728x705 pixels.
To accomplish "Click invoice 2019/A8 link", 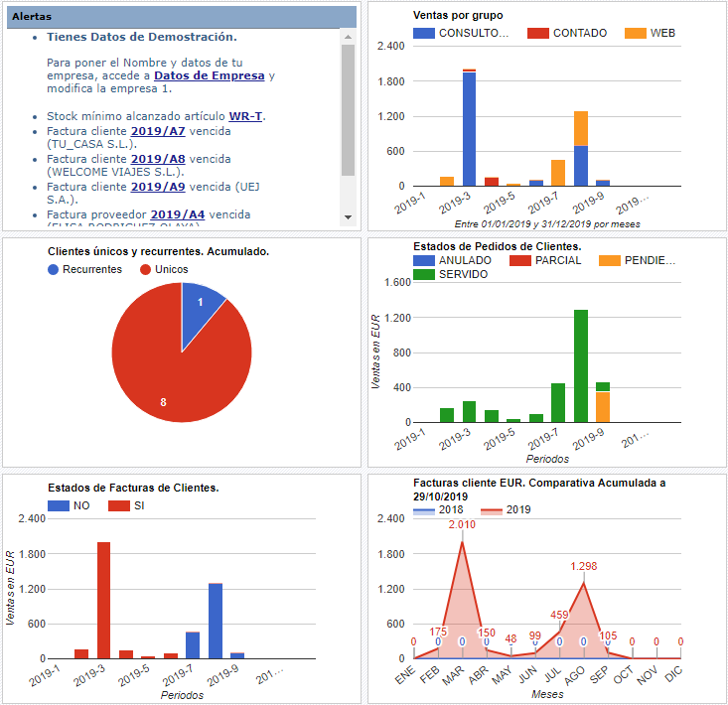I will pos(158,159).
